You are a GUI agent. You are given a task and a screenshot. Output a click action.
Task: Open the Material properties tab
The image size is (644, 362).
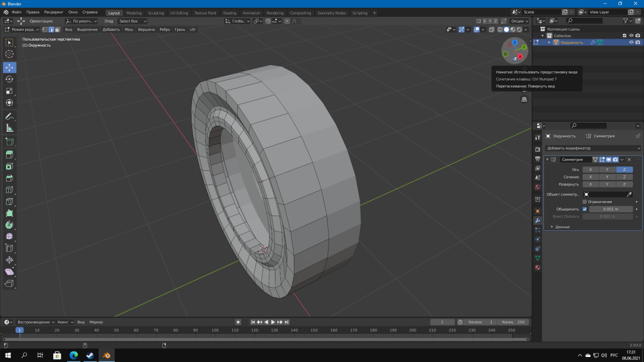coord(537,267)
